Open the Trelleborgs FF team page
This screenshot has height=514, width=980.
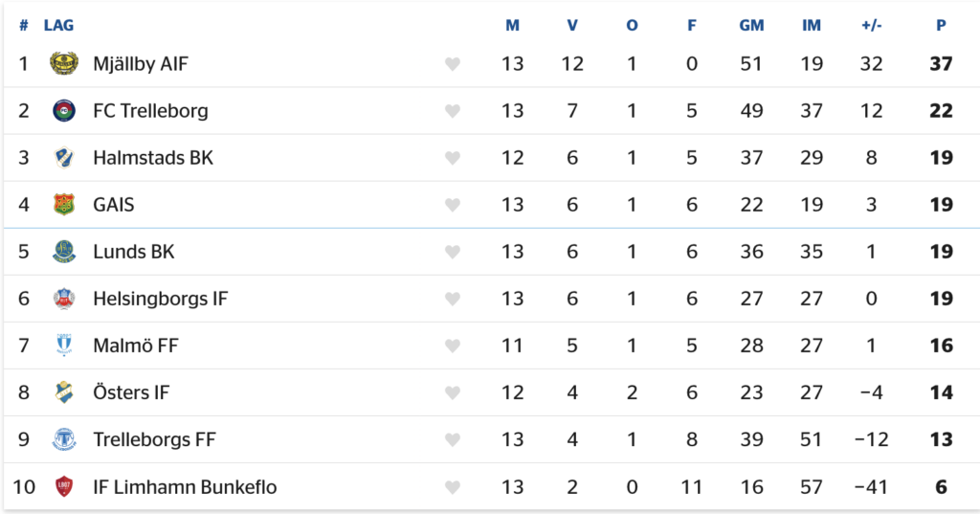[154, 440]
